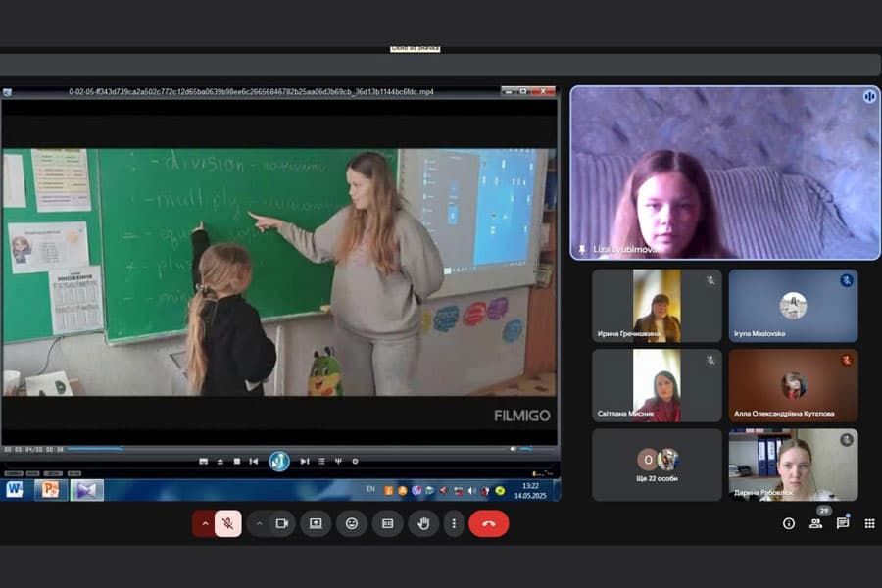Raise hand in the meeting
Image resolution: width=882 pixels, height=588 pixels.
pos(423,524)
